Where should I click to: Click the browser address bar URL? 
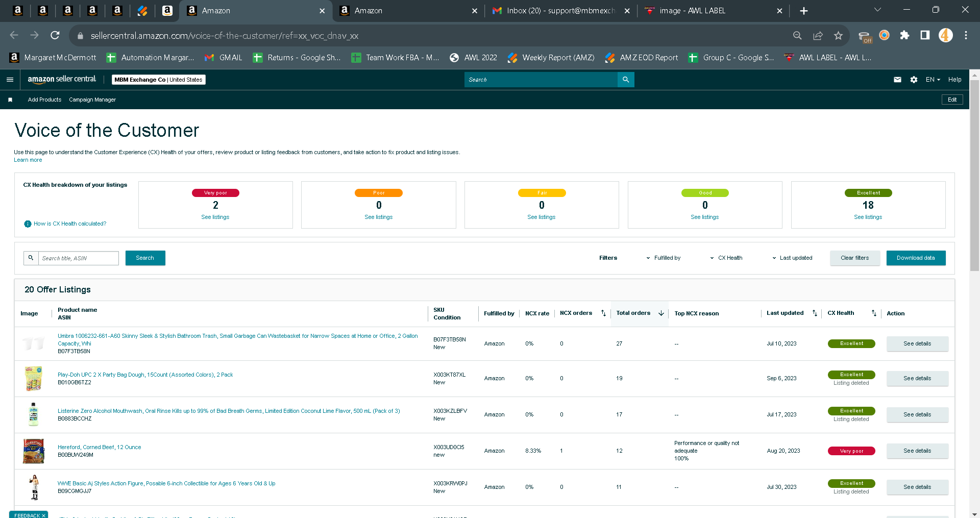tap(225, 36)
